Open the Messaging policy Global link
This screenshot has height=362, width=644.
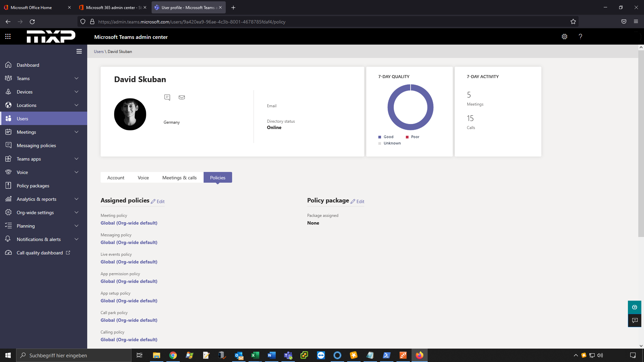(129, 242)
